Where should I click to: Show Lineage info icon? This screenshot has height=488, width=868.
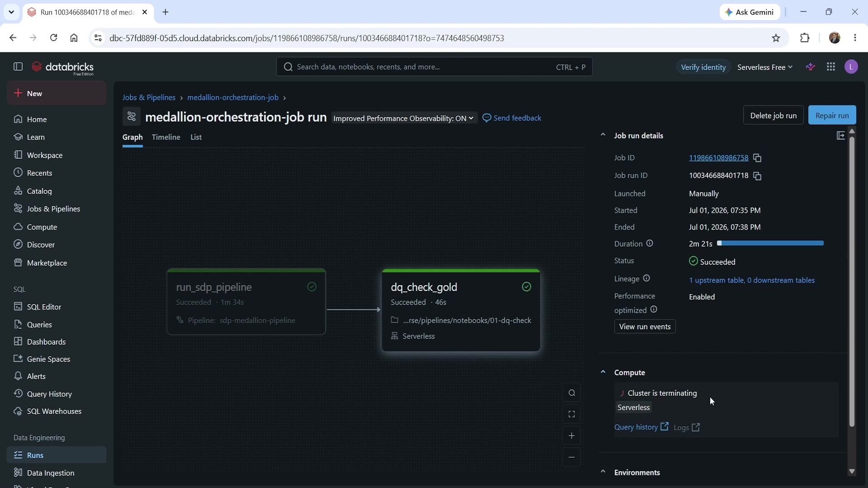646,278
